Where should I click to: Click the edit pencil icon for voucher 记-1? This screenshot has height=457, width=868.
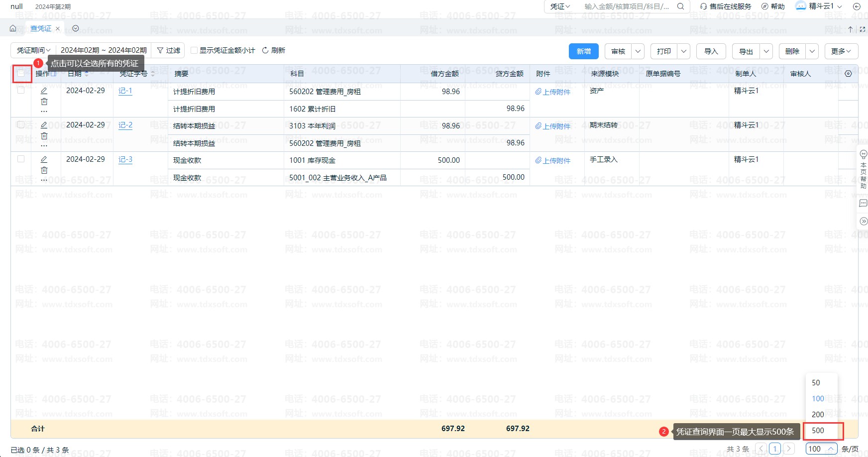44,91
